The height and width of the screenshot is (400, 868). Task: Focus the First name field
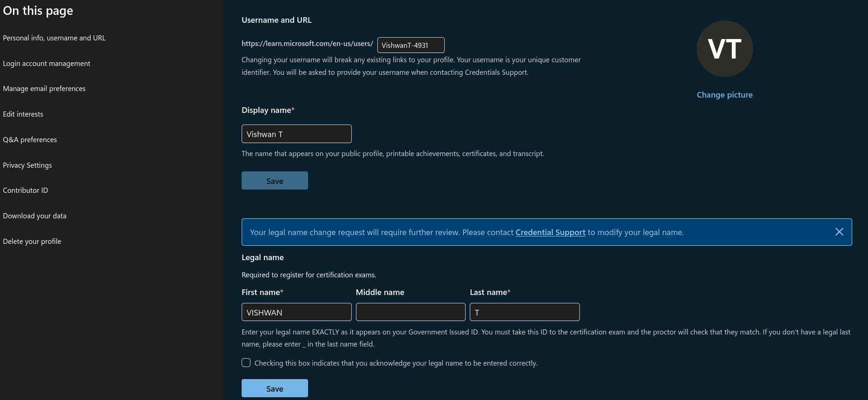coord(296,312)
